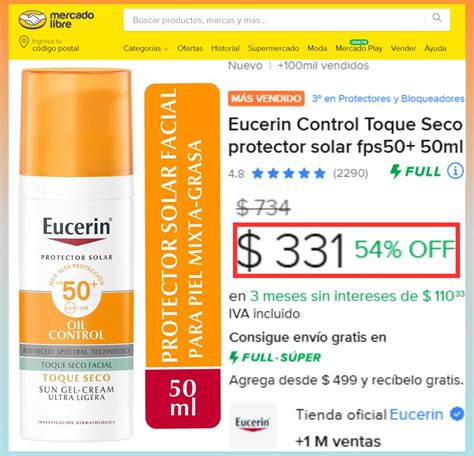Click the location pin icon

tap(23, 42)
